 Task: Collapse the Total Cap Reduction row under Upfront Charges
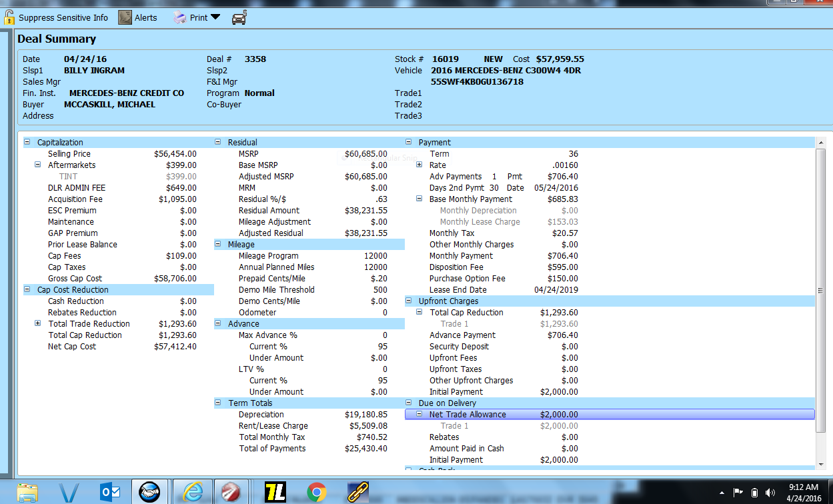click(420, 312)
